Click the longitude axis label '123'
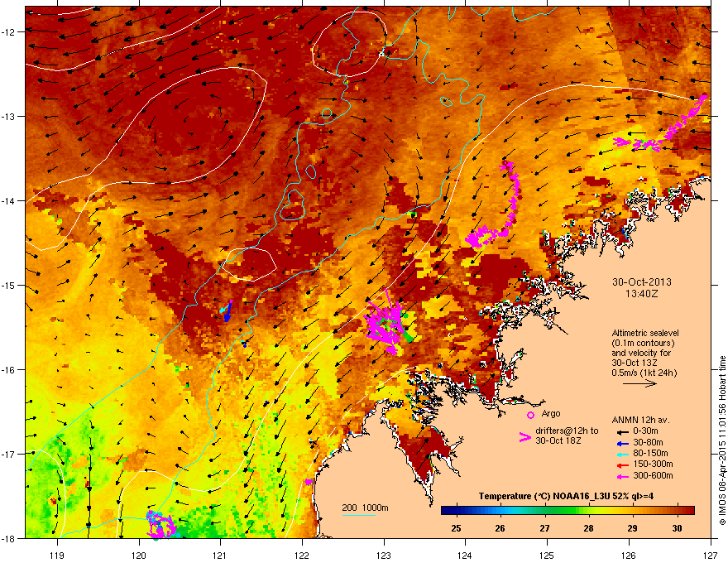The width and height of the screenshot is (728, 563). (384, 555)
